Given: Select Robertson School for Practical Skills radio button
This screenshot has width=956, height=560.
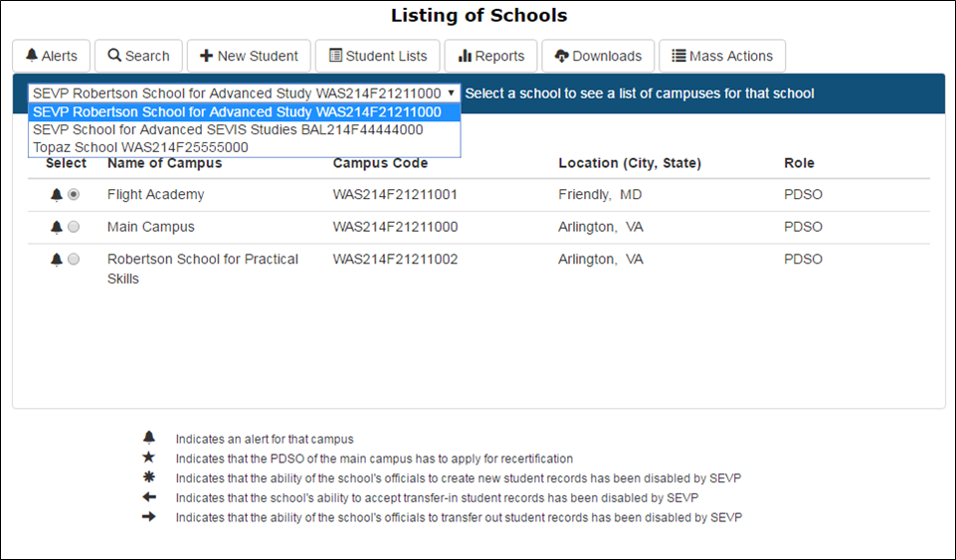Looking at the screenshot, I should [x=74, y=259].
